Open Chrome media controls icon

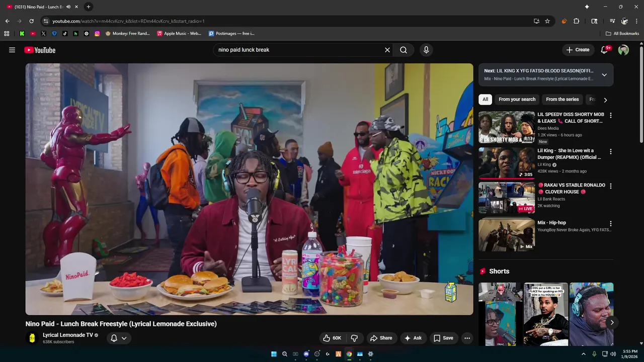tap(612, 21)
